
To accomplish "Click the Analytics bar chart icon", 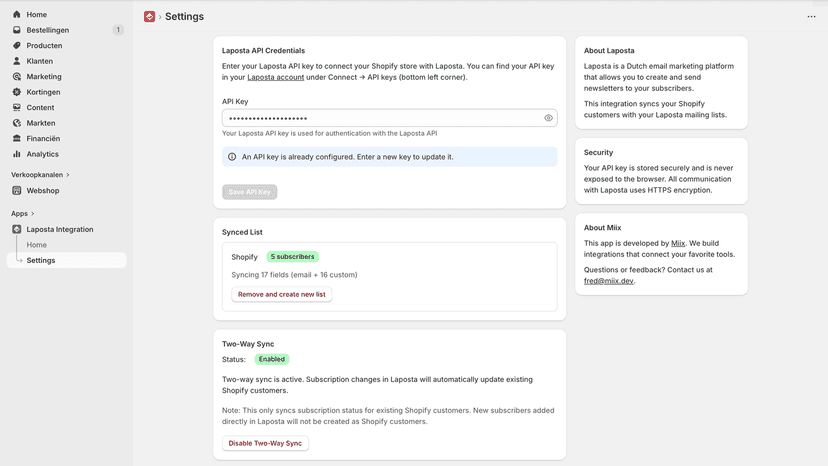I will (x=16, y=154).
